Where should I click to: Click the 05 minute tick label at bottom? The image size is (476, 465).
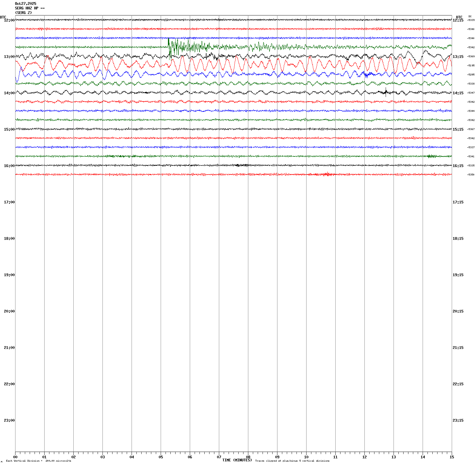(x=161, y=457)
